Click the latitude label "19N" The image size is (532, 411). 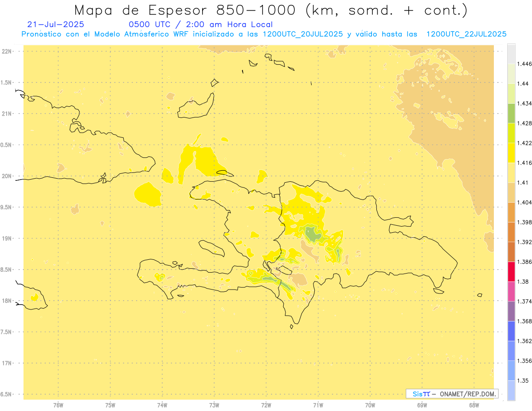click(x=7, y=239)
